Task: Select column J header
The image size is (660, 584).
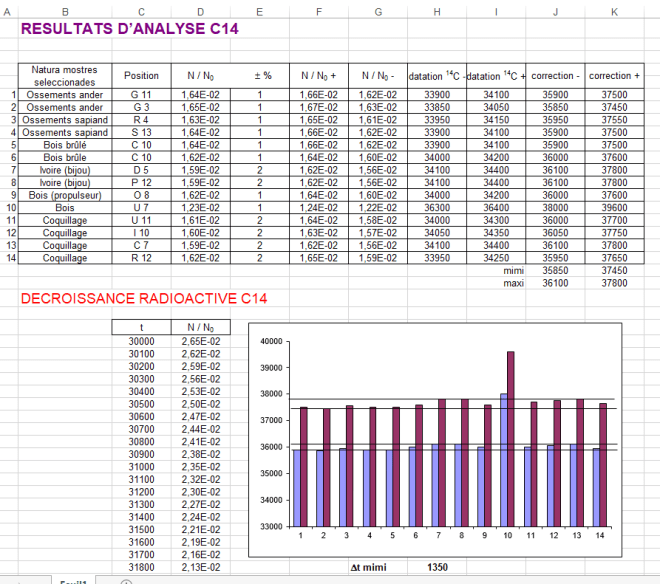Action: coord(555,12)
